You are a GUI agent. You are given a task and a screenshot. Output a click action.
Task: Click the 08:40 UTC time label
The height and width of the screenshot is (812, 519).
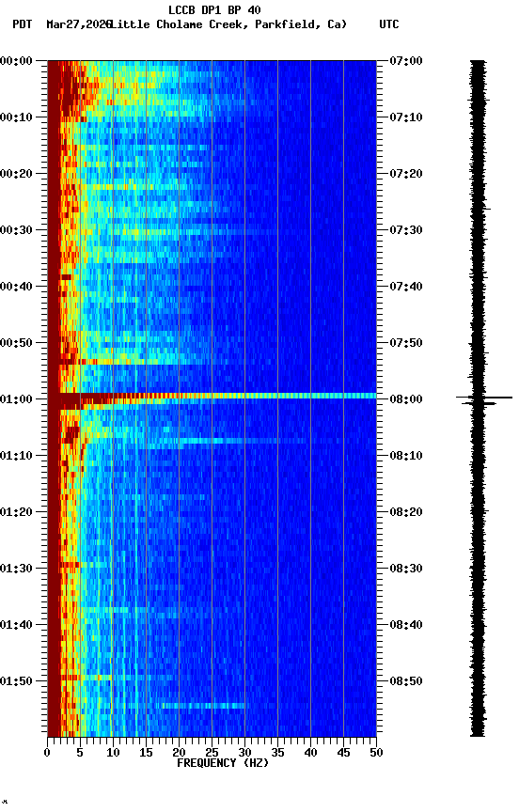tap(406, 625)
